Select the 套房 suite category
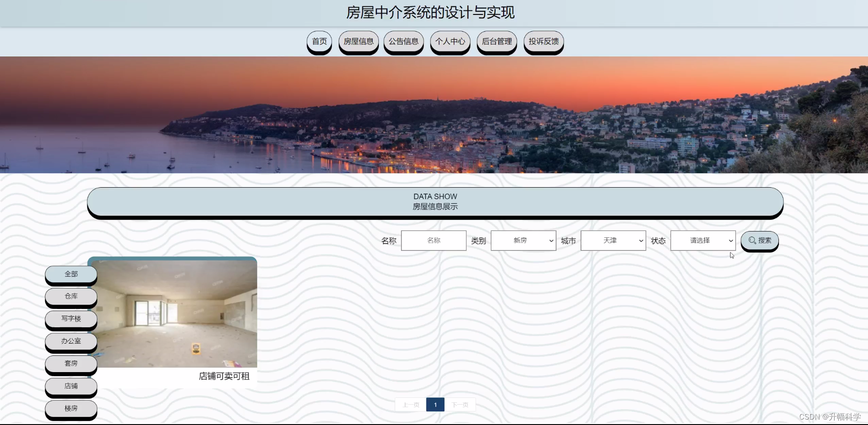Viewport: 868px width, 425px height. [x=71, y=364]
